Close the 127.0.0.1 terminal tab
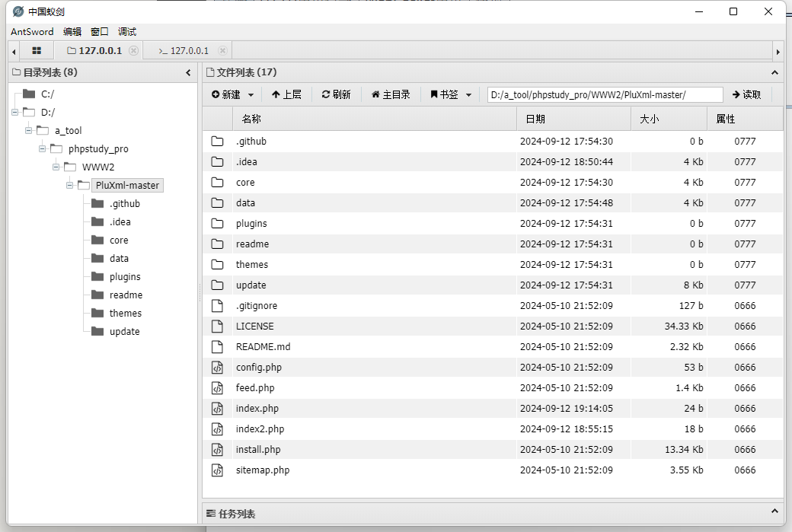 [222, 50]
